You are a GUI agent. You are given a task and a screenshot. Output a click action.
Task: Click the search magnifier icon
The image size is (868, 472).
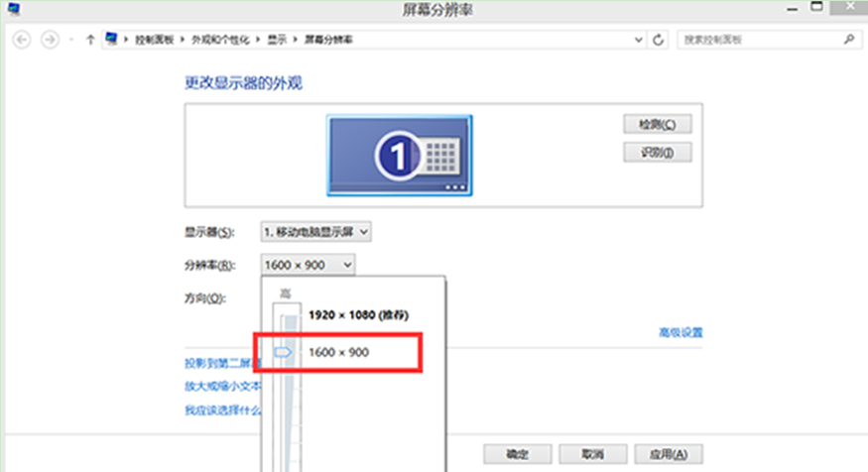point(849,40)
